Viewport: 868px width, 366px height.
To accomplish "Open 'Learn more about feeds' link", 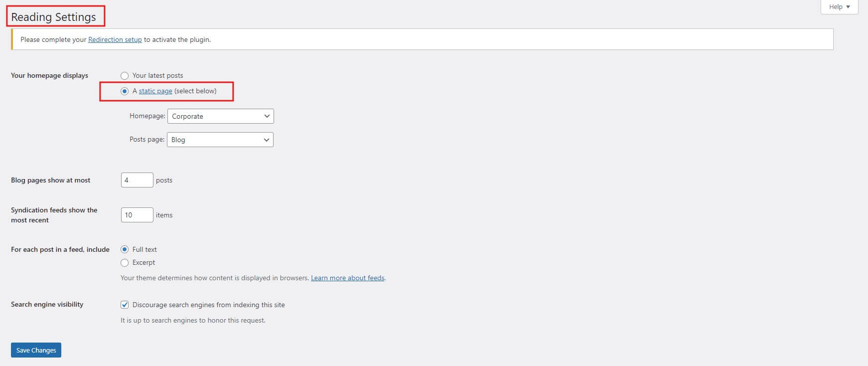I will (347, 278).
